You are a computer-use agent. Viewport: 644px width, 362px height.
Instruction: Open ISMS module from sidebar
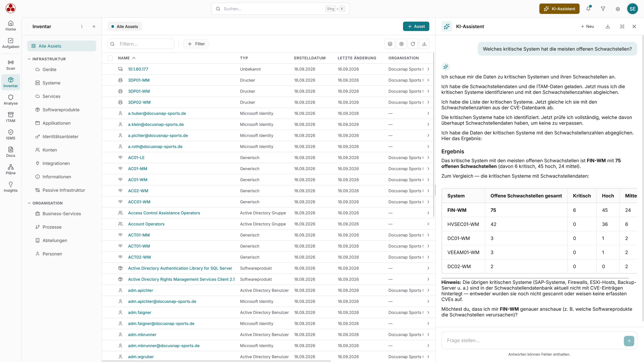(x=11, y=135)
